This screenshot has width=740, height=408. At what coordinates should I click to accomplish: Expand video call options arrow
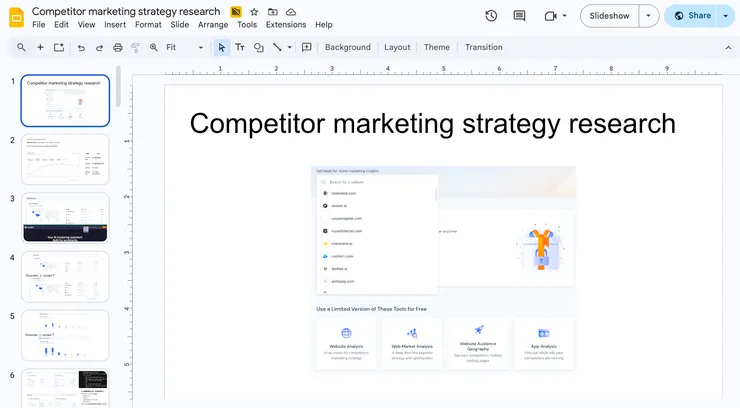coord(564,16)
